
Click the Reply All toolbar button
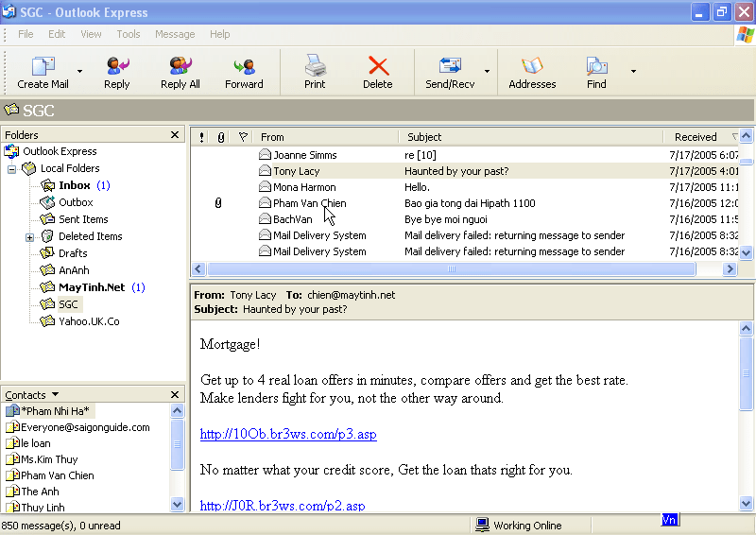pyautogui.click(x=180, y=73)
